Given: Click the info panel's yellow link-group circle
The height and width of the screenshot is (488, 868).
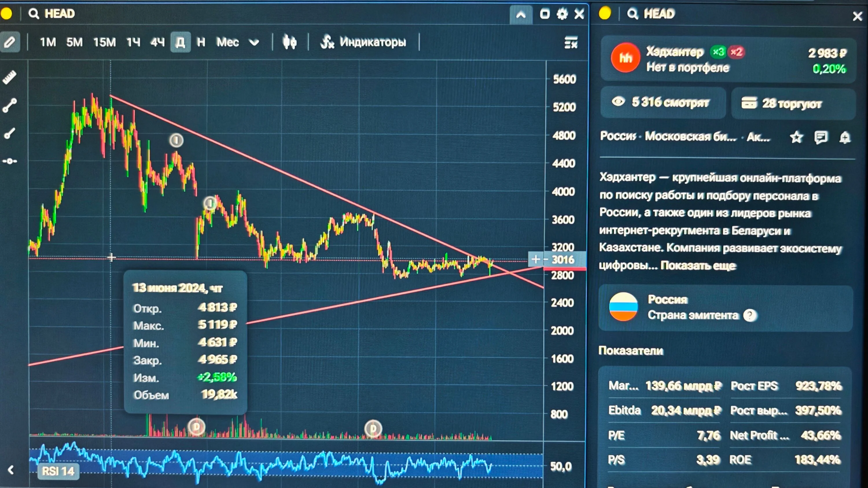Looking at the screenshot, I should [x=605, y=14].
